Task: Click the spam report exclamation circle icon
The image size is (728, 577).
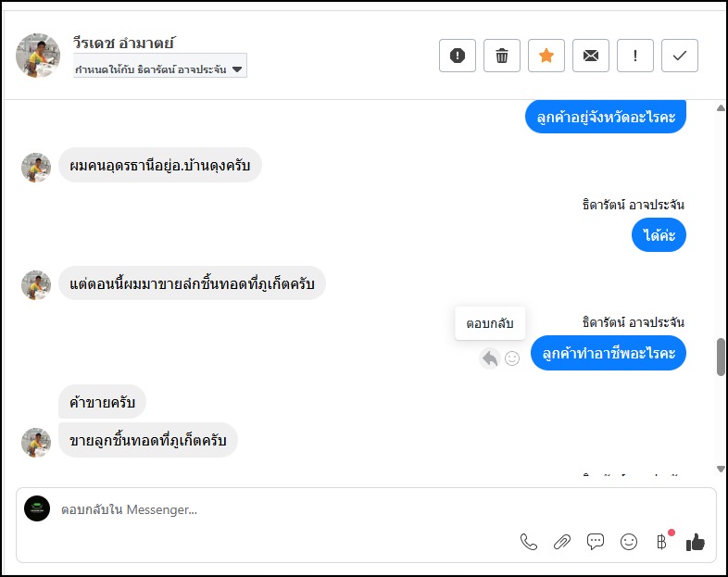Action: (458, 56)
